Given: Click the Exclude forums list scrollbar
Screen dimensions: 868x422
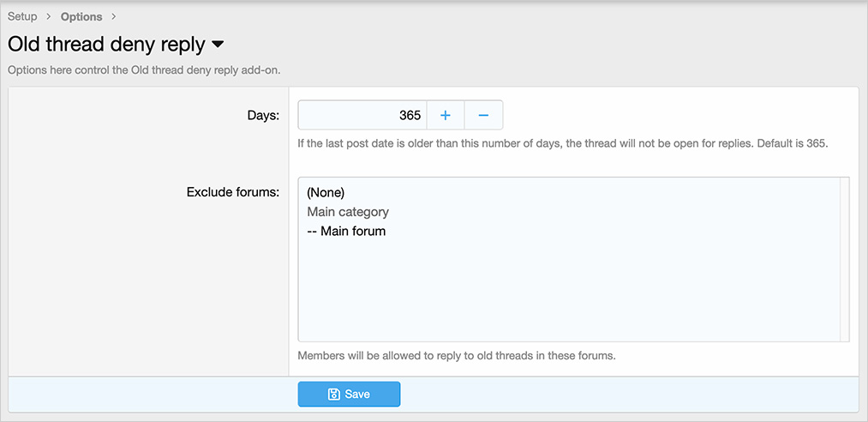Looking at the screenshot, I should coord(844,259).
